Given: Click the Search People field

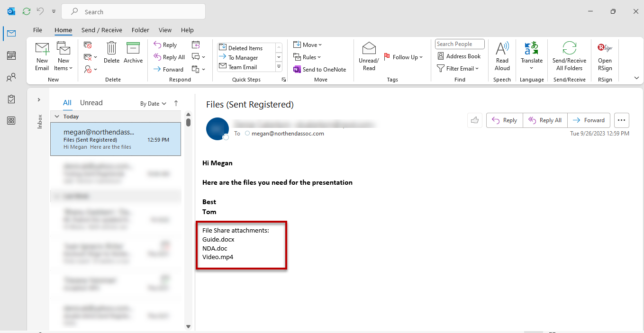Looking at the screenshot, I should [460, 44].
